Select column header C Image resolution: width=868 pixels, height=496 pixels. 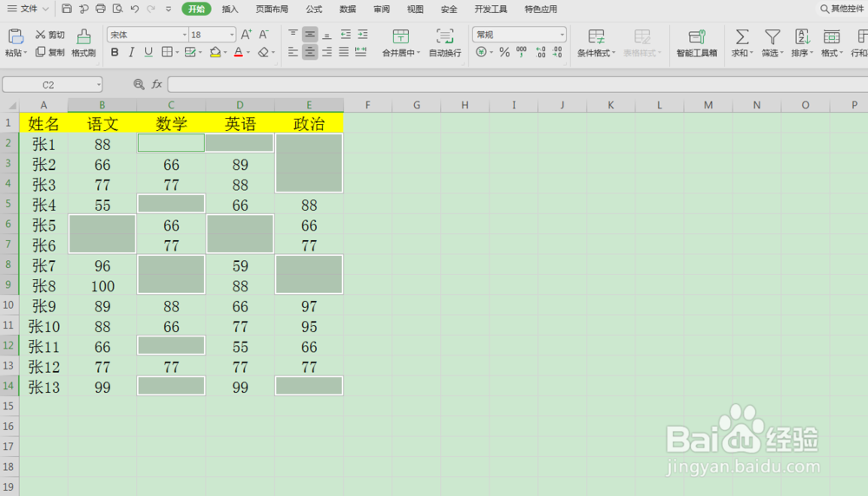(171, 105)
